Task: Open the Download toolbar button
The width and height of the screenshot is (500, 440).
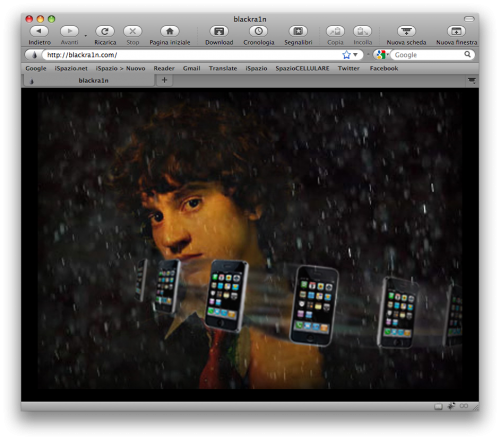Action: 219,31
